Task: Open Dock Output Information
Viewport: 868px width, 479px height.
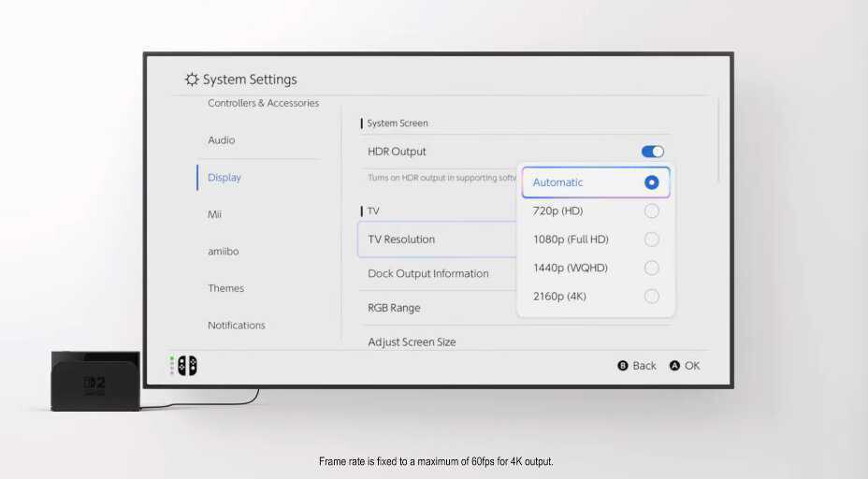Action: (x=428, y=274)
